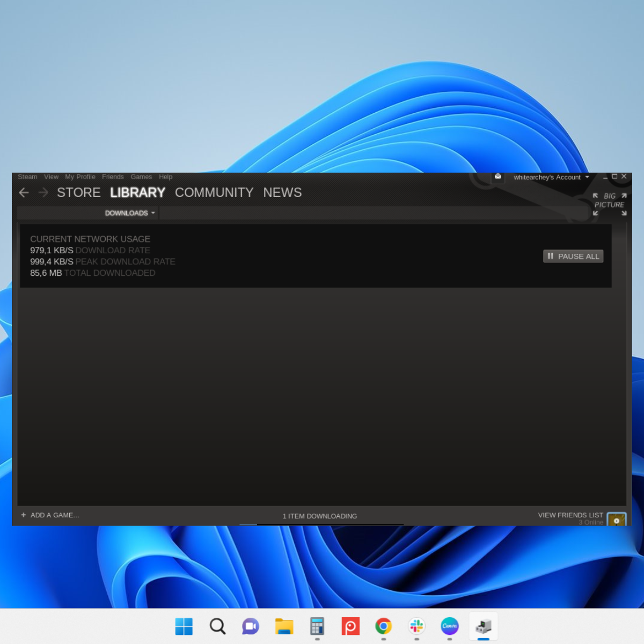Viewport: 644px width, 644px height.
Task: Open Google Chrome from the taskbar
Action: click(x=383, y=626)
